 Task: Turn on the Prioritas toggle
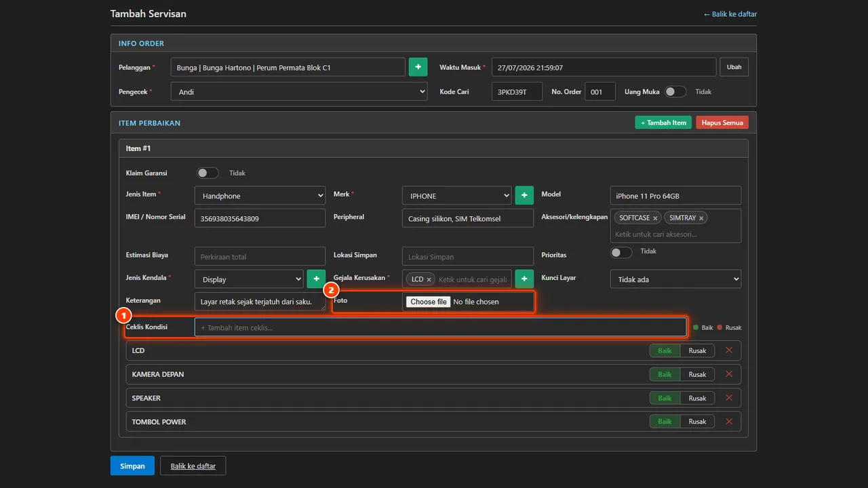621,252
